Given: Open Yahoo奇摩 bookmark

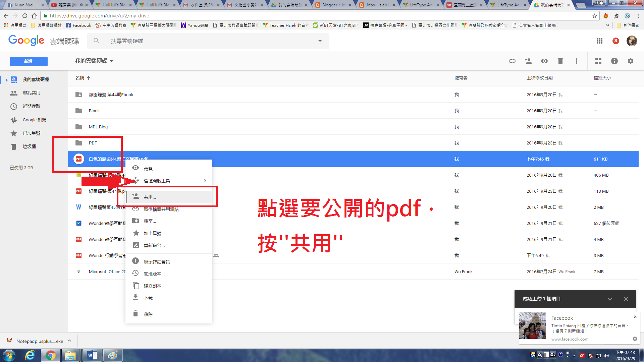Looking at the screenshot, I should click(x=195, y=25).
